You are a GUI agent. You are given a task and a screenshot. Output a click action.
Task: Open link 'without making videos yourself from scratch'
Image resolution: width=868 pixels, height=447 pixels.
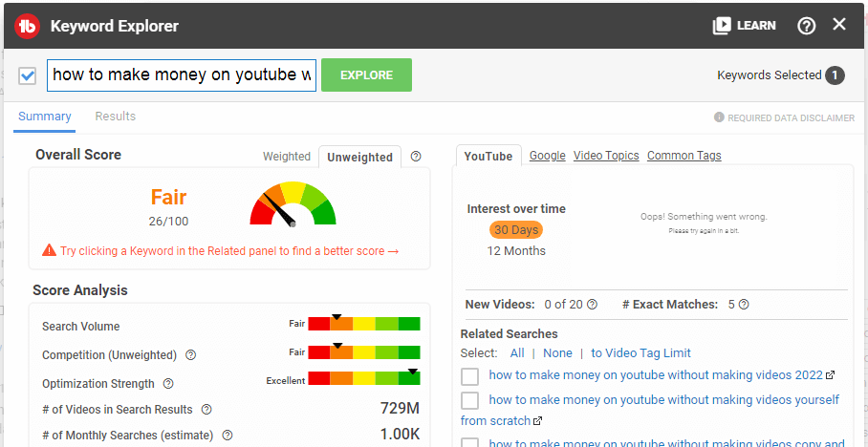tap(650, 410)
